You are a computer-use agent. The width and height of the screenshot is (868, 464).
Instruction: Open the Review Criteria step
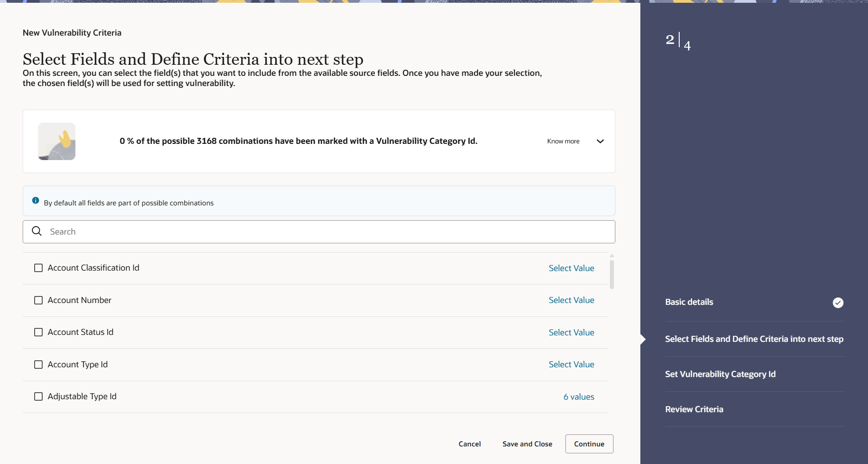[694, 409]
